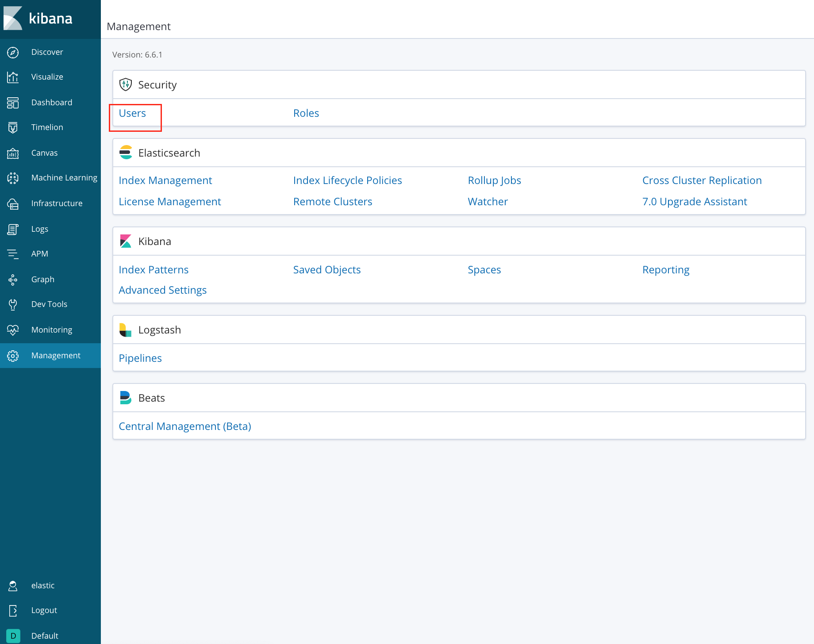Select Graph in the sidebar
The width and height of the screenshot is (814, 644).
[42, 280]
